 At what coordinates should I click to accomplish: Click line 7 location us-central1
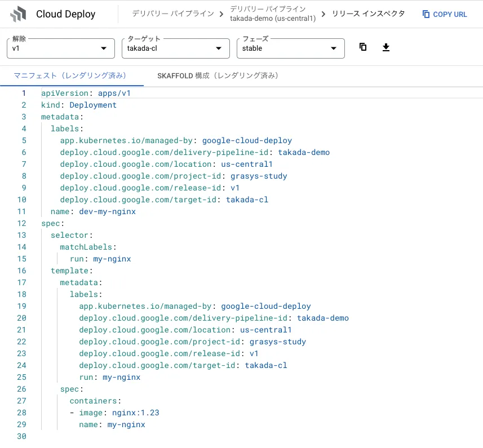(166, 164)
